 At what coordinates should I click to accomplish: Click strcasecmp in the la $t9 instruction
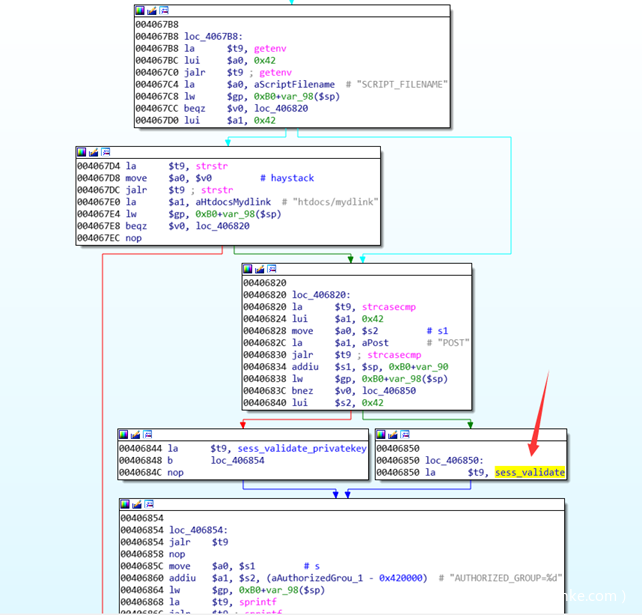coord(389,307)
